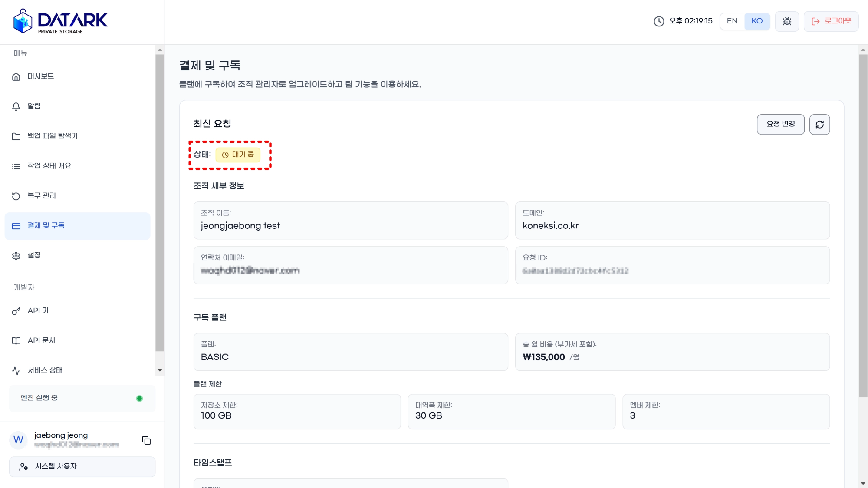
Task: Click the pulse icon beside 서비스 상태
Action: pos(16,371)
